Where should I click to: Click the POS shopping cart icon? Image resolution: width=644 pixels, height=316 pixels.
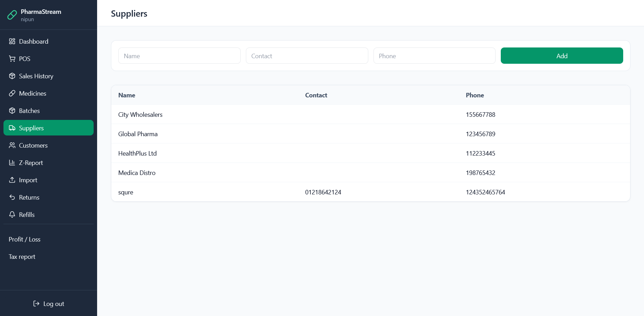[12, 59]
